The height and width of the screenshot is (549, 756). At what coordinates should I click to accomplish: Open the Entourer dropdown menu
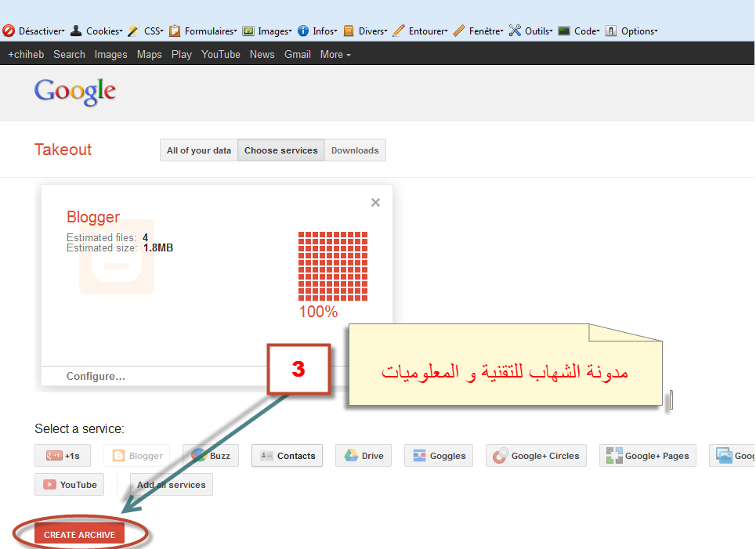[x=429, y=31]
